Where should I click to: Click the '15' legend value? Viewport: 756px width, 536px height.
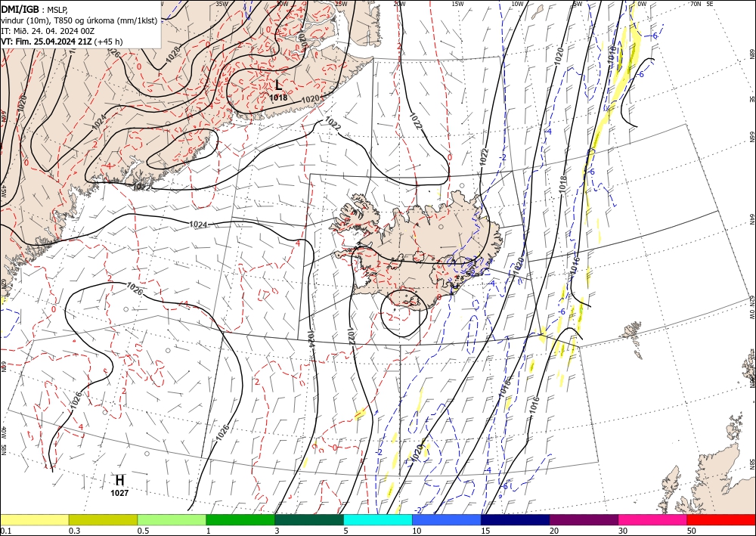coord(485,531)
